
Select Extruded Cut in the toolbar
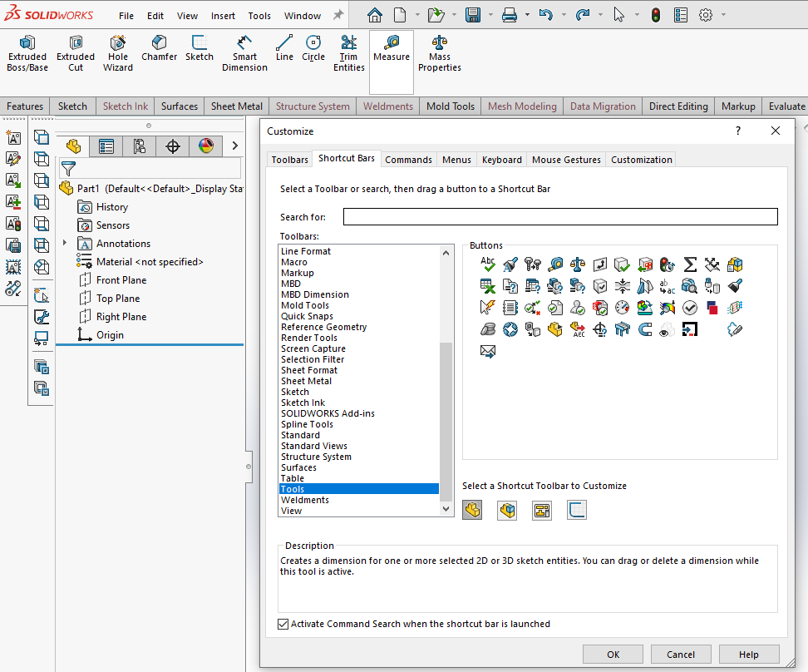coord(76,52)
